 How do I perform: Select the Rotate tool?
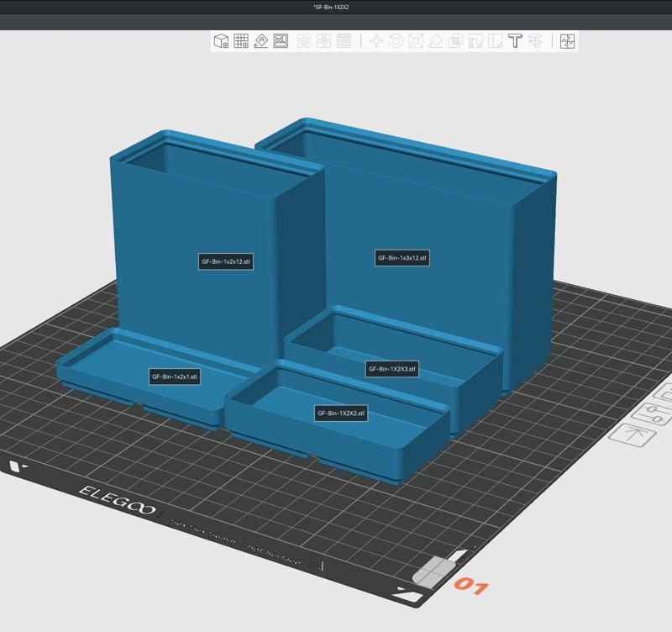click(x=396, y=41)
